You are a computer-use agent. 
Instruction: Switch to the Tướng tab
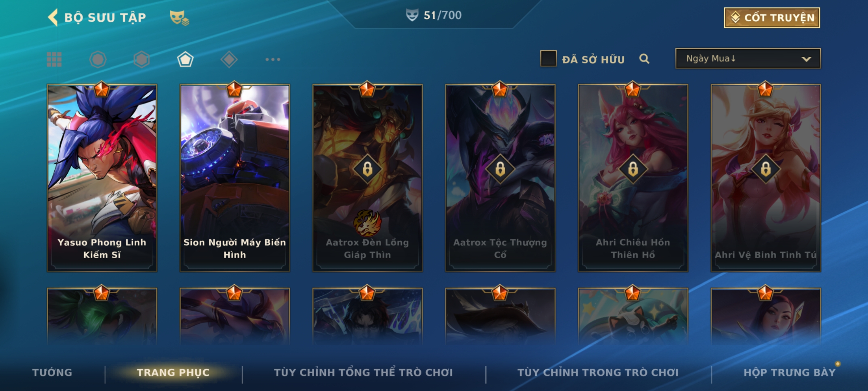point(52,373)
